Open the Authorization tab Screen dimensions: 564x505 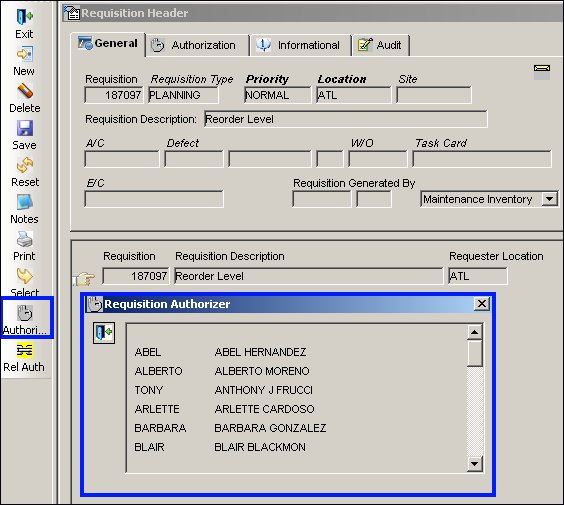click(x=197, y=45)
